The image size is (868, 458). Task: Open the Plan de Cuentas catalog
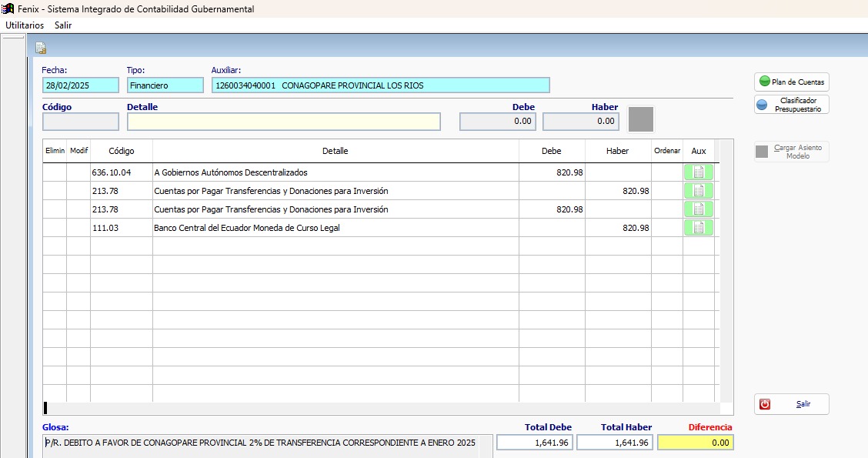click(791, 82)
